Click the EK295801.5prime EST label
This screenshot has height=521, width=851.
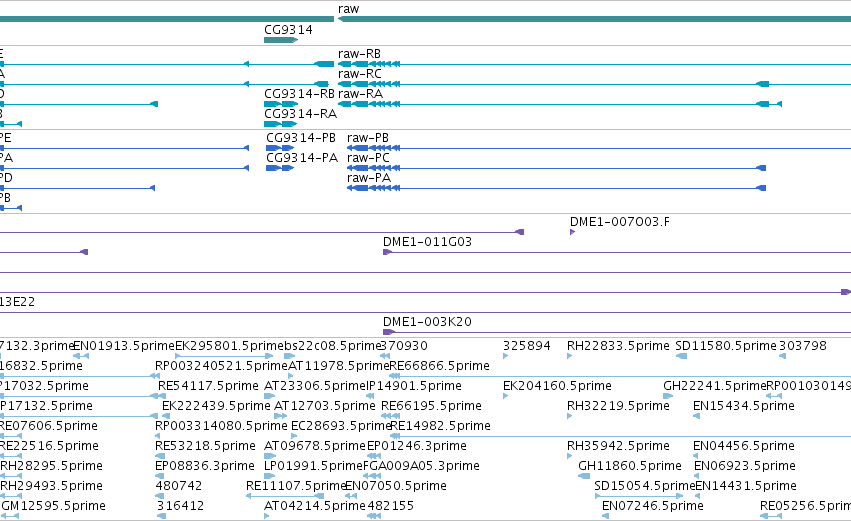[x=230, y=346]
